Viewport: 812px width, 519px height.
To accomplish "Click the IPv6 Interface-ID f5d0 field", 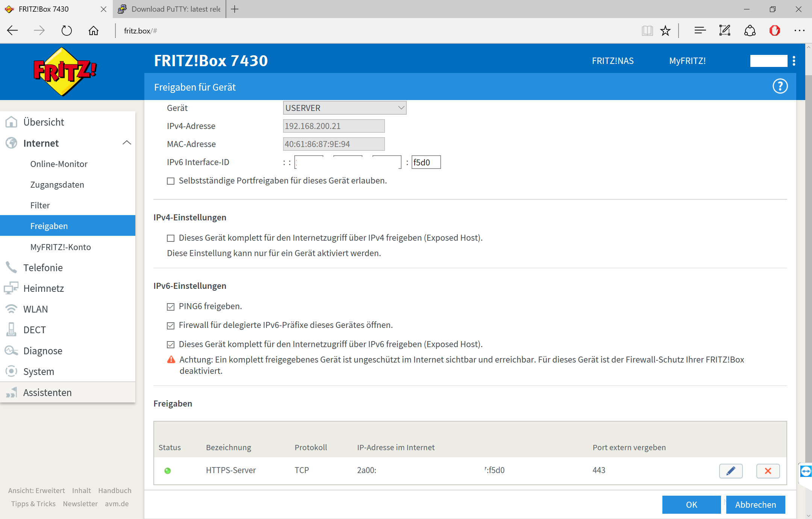I will point(426,162).
